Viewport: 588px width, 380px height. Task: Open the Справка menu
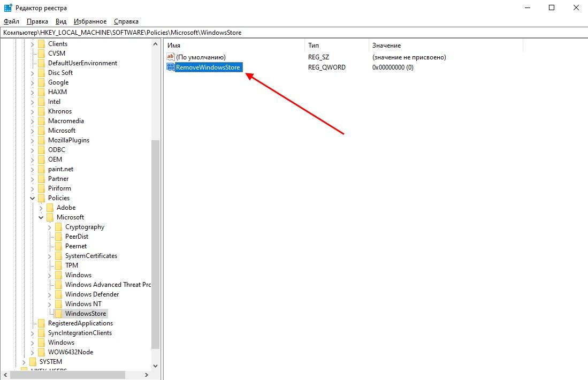pos(126,21)
